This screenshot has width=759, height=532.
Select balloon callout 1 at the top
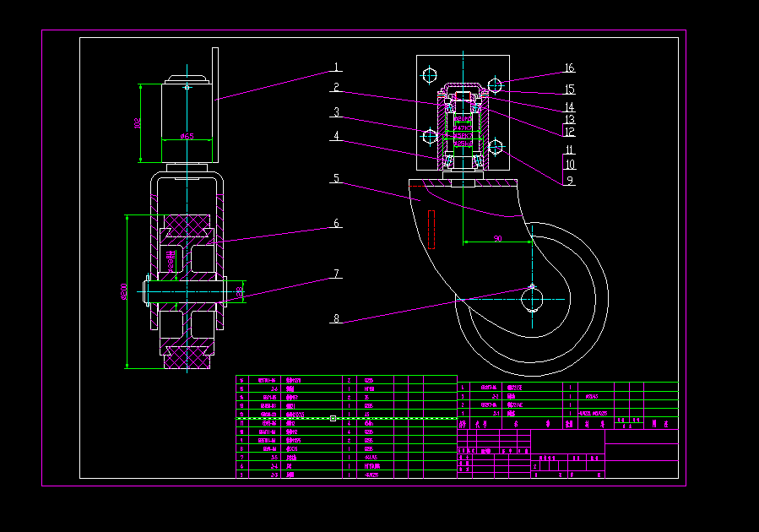(x=335, y=65)
